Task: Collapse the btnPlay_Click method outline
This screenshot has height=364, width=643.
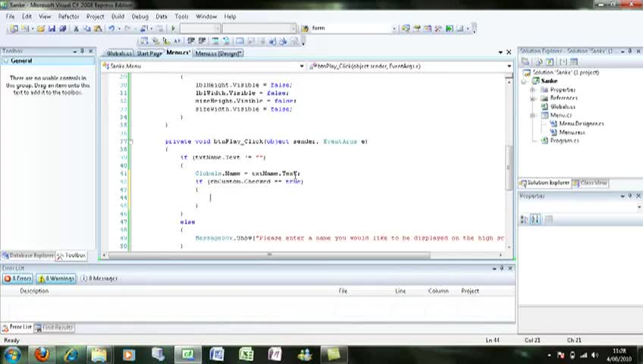Action: [x=131, y=142]
